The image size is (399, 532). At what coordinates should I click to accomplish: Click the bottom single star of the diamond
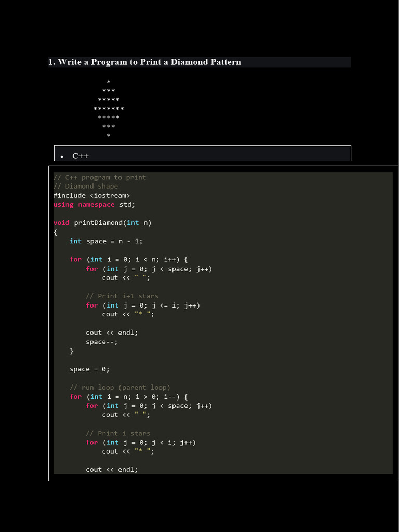[109, 136]
